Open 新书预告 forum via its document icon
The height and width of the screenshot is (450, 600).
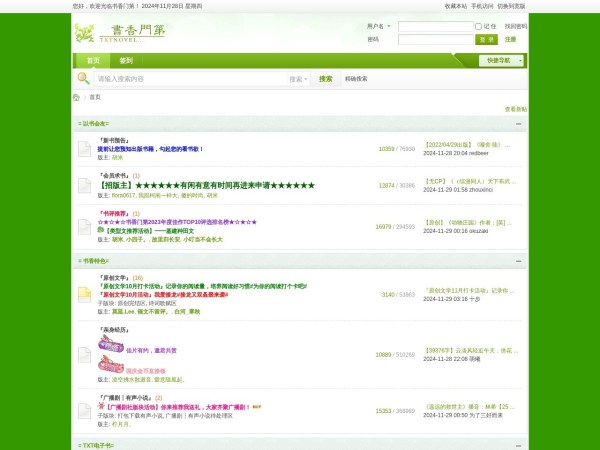(x=85, y=149)
